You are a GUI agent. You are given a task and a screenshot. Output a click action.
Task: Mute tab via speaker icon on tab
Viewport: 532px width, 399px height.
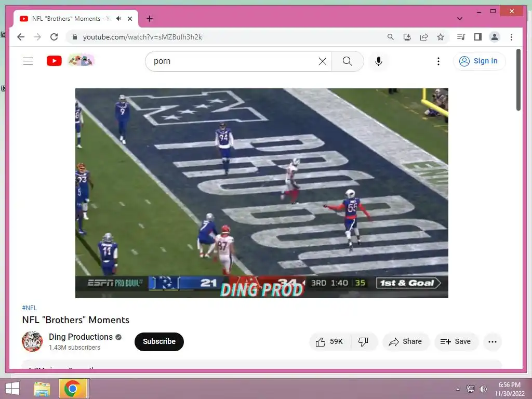tap(119, 19)
